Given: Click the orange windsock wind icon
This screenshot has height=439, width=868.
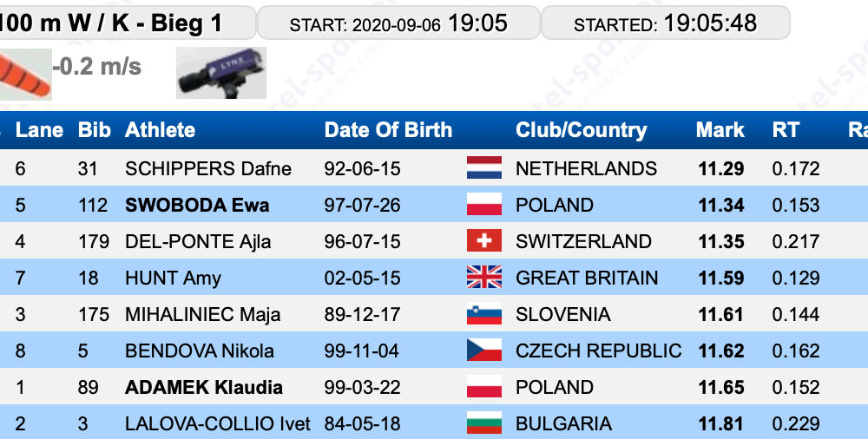Looking at the screenshot, I should (x=25, y=75).
